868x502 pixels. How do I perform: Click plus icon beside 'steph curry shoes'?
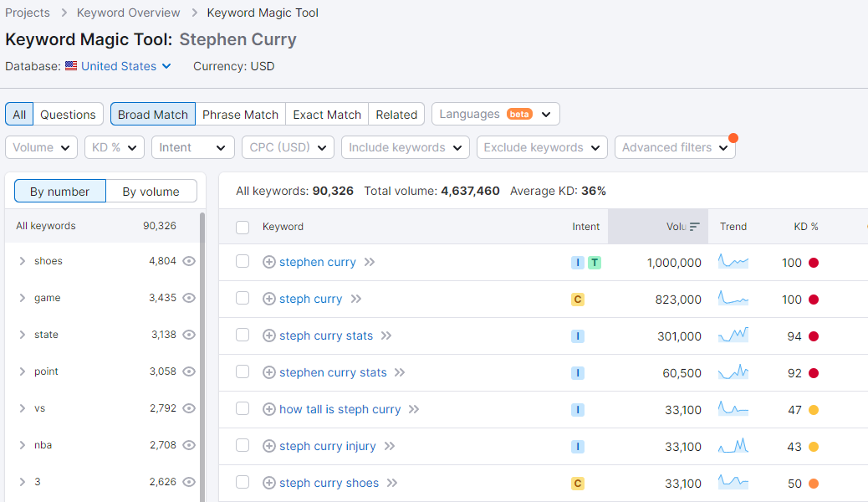click(269, 483)
